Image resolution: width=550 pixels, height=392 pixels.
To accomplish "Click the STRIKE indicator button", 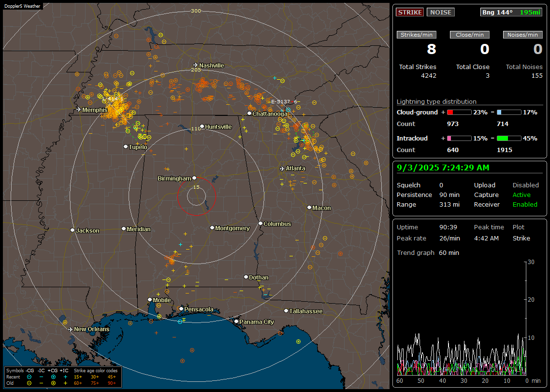I will (410, 12).
